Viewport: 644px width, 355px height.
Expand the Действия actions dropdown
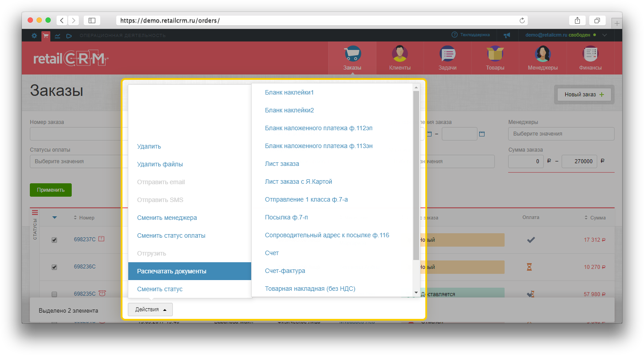pos(150,310)
